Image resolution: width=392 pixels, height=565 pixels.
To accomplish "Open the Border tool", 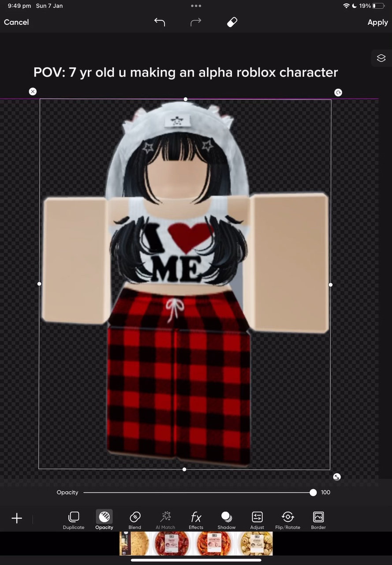I will (x=318, y=520).
